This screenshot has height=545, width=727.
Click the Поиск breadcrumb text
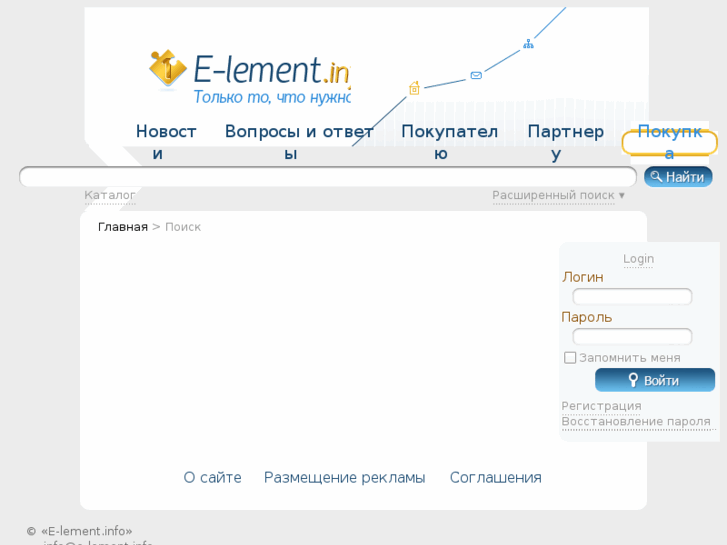coord(183,227)
